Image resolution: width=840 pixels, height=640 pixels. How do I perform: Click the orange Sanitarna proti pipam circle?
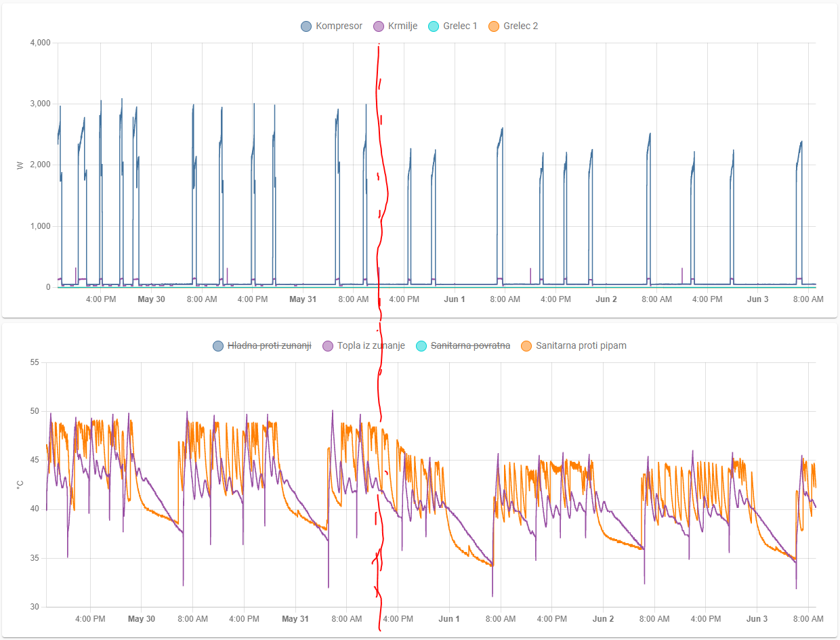[526, 346]
